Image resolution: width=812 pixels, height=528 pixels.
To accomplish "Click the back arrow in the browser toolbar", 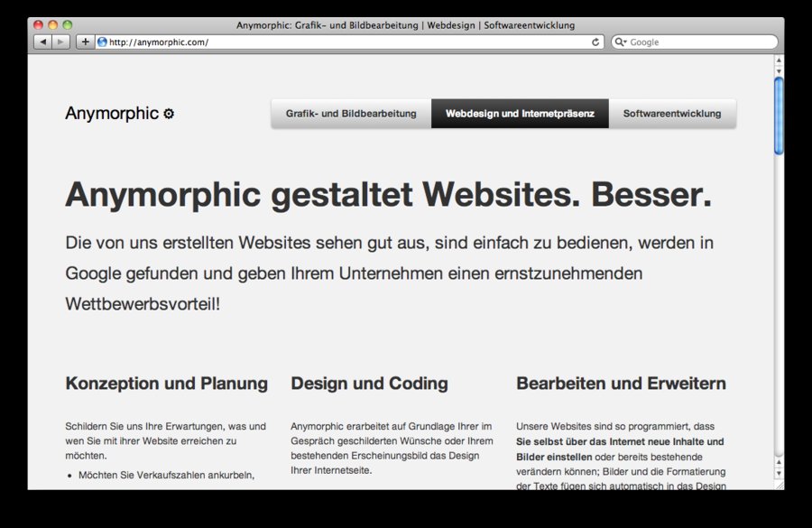I will 42,41.
